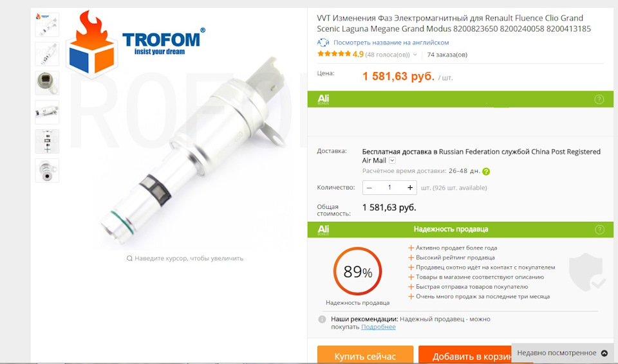Decrease quantity with the minus button
Viewport: 618px width, 364px height.
(370, 188)
